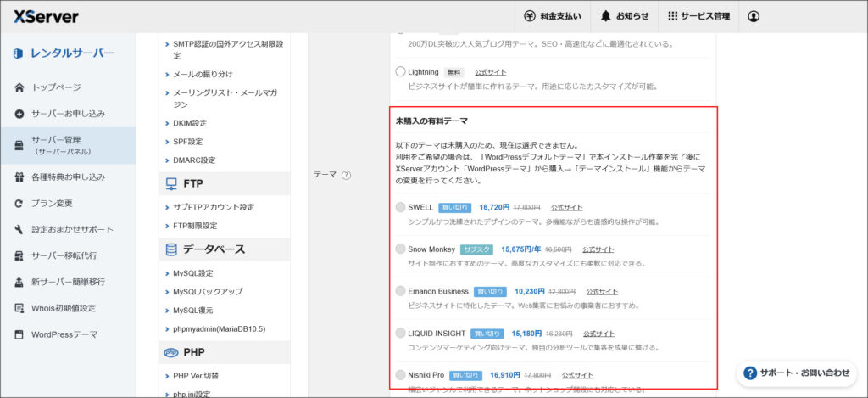Click the FTP section header
The width and height of the screenshot is (868, 398).
tap(224, 183)
